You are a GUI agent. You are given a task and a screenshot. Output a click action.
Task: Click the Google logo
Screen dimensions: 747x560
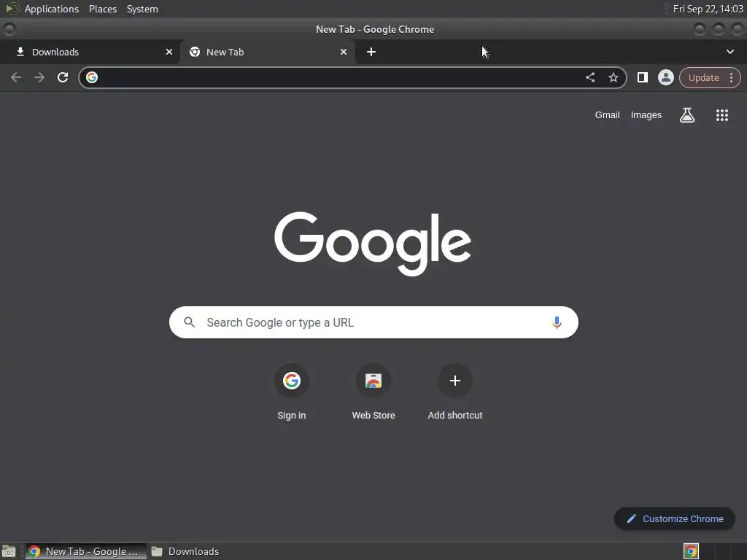pos(373,244)
